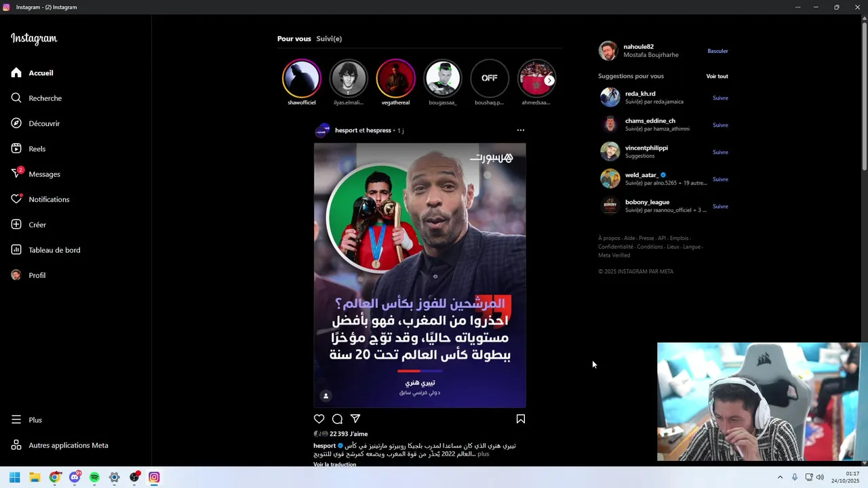
Task: Follow vincentphilippi
Action: point(720,152)
